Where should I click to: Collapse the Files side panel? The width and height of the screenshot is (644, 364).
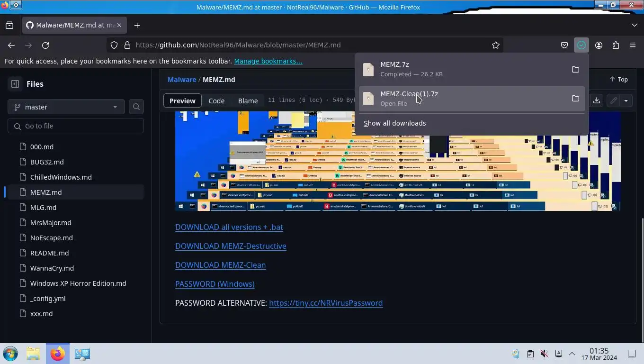15,84
